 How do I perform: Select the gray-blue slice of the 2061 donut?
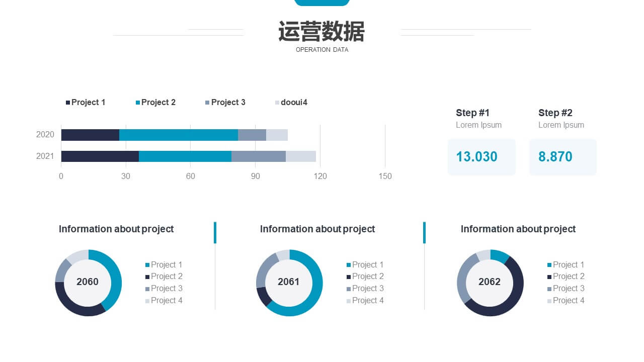tap(263, 269)
